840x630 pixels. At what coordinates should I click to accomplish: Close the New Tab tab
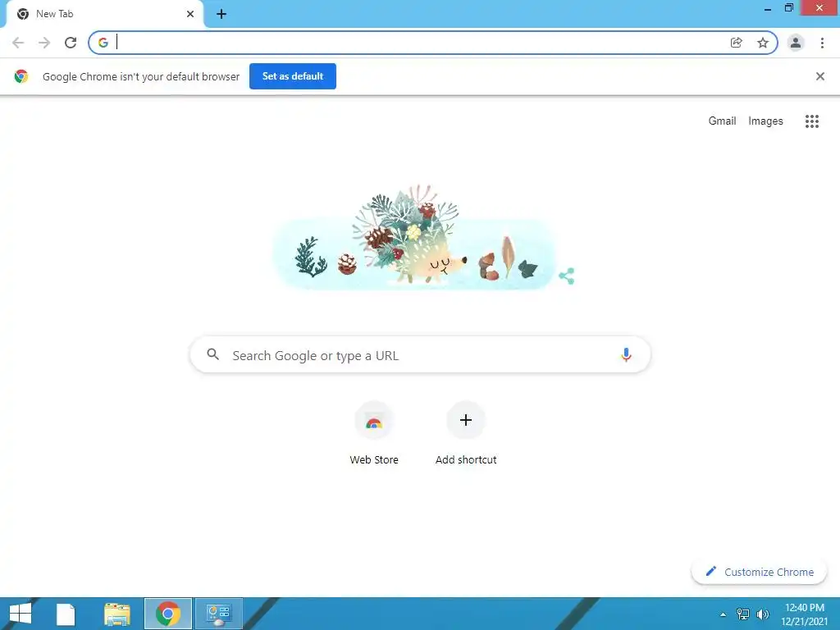(190, 14)
